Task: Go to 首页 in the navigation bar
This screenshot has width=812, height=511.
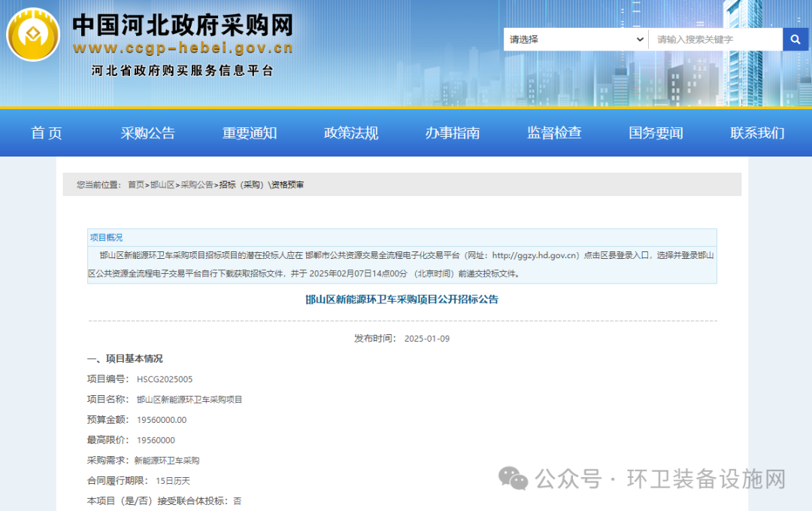Action: (x=47, y=133)
